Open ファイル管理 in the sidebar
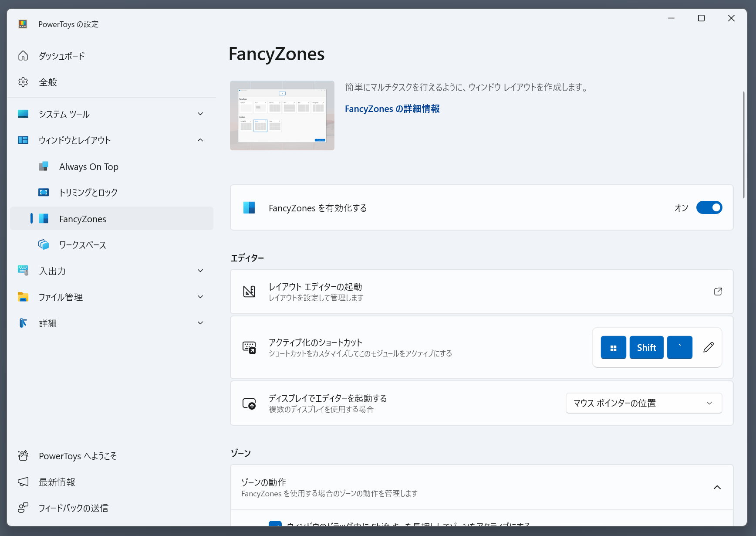 [x=61, y=297]
